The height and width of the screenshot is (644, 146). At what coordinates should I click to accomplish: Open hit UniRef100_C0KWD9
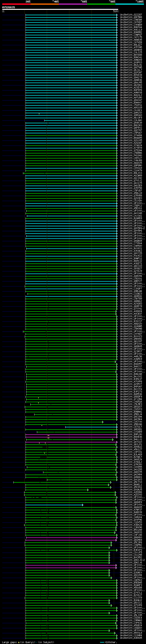131,25
